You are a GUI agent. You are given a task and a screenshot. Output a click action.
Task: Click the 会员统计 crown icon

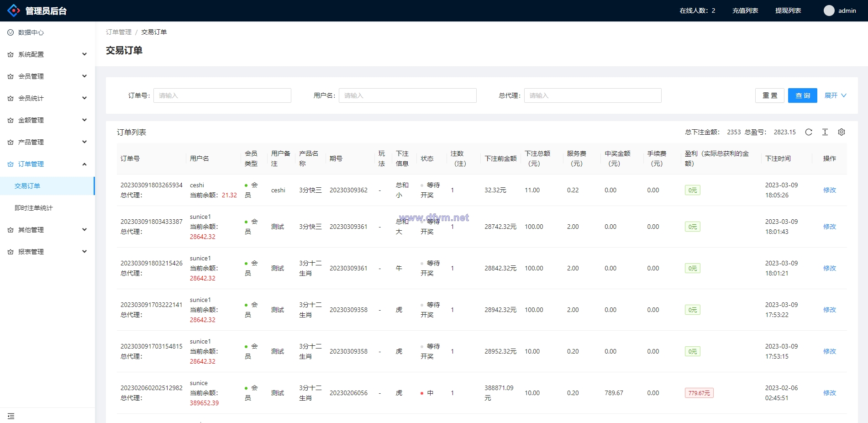(x=11, y=98)
